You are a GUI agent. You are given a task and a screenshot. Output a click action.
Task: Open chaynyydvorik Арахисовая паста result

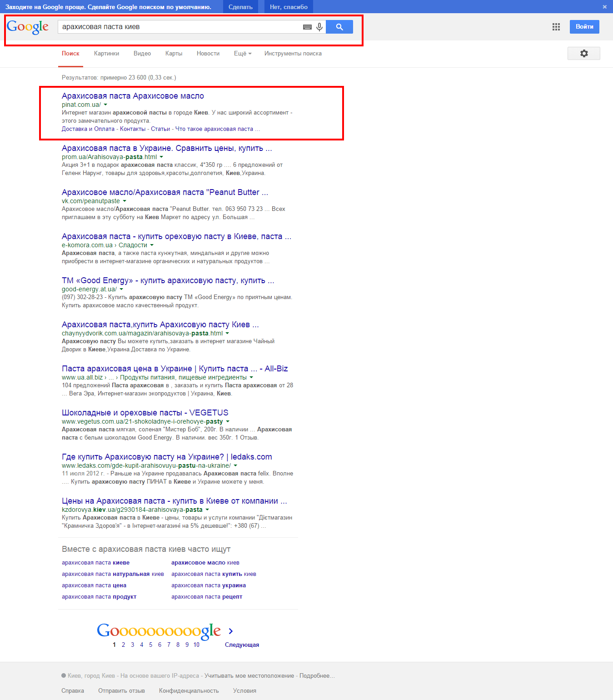[160, 325]
